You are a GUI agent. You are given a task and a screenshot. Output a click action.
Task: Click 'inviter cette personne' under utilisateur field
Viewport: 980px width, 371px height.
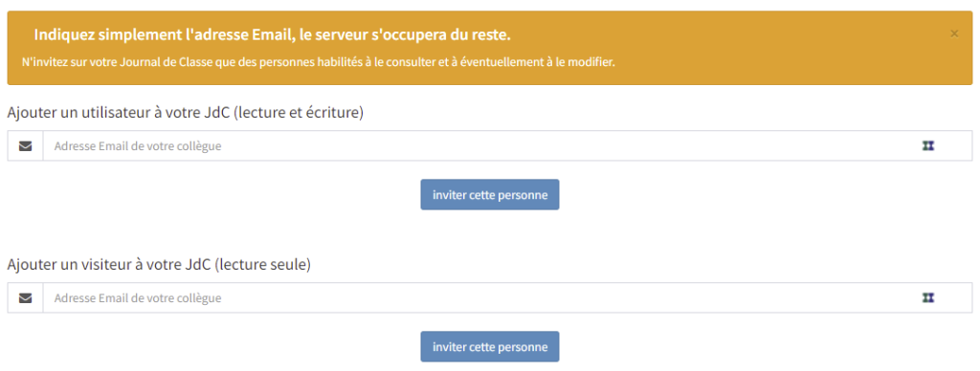tap(490, 195)
